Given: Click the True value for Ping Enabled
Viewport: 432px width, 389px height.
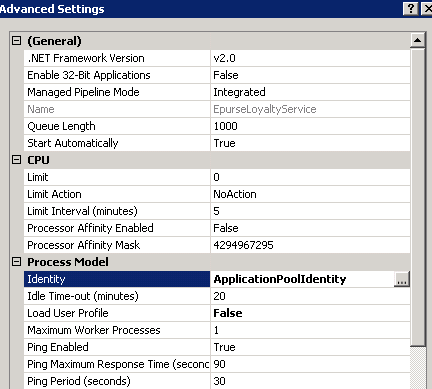Looking at the screenshot, I should coord(310,347).
